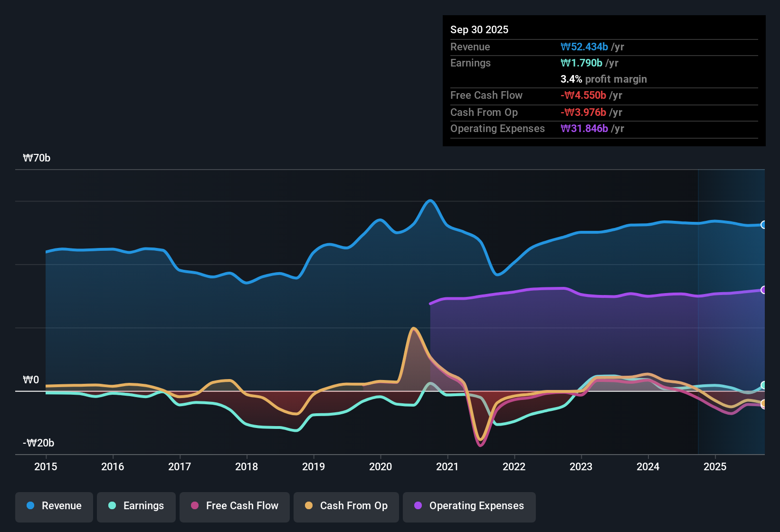Click the Earnings endpoint marker at chart right
Image resolution: width=780 pixels, height=532 pixels.
tap(763, 386)
